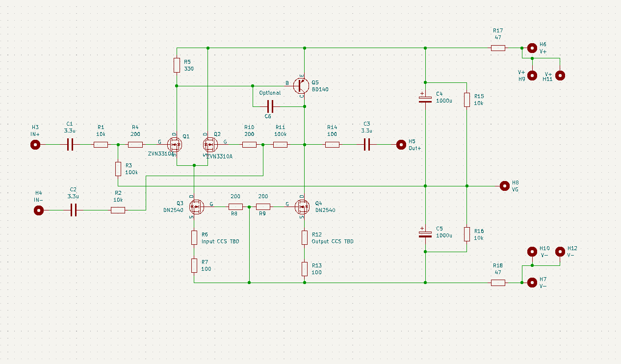Viewport: 621px width, 364px height.
Task: Select electrolytic capacitor C4 symbol
Action: 425,99
